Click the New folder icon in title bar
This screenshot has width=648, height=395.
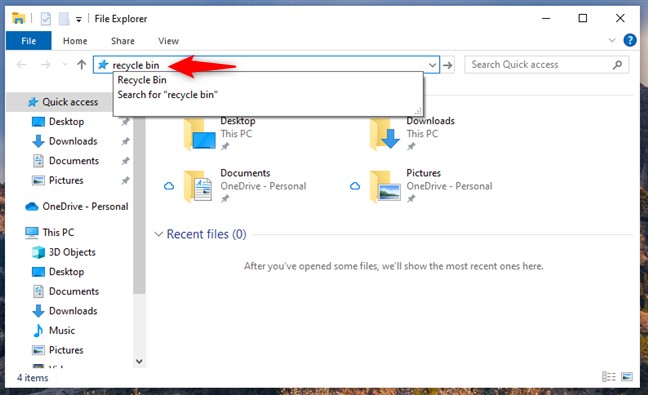(x=64, y=19)
